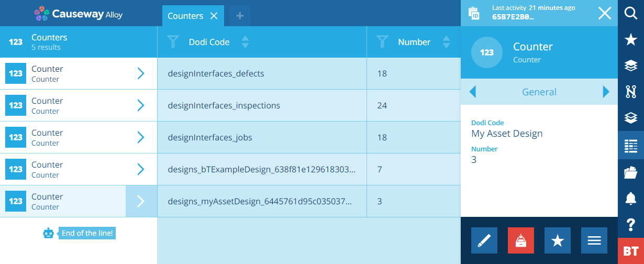This screenshot has height=264, width=644.
Task: Click the network graph icon in sidebar
Action: click(631, 92)
